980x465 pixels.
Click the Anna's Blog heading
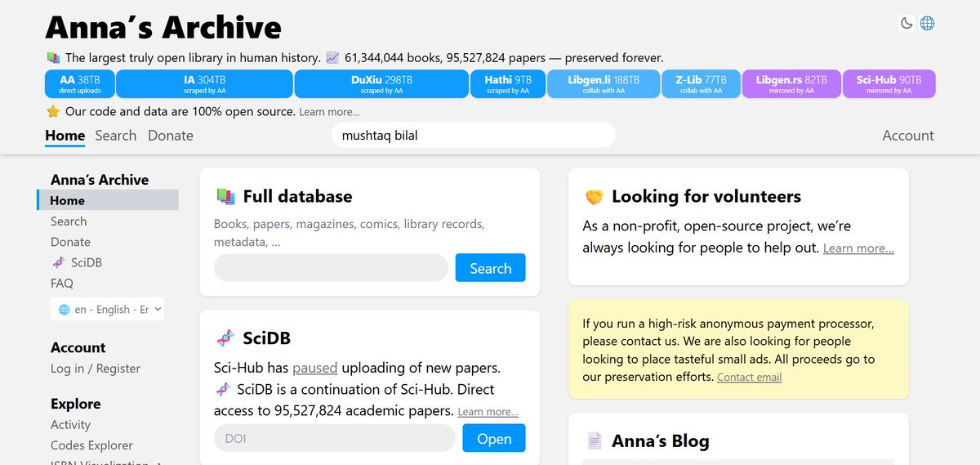[661, 441]
